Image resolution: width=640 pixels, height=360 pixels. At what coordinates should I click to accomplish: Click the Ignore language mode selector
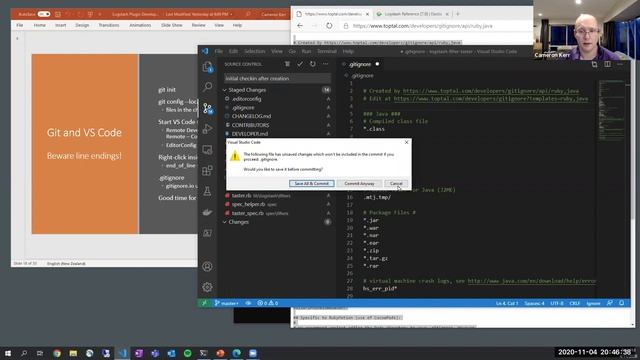click(593, 303)
